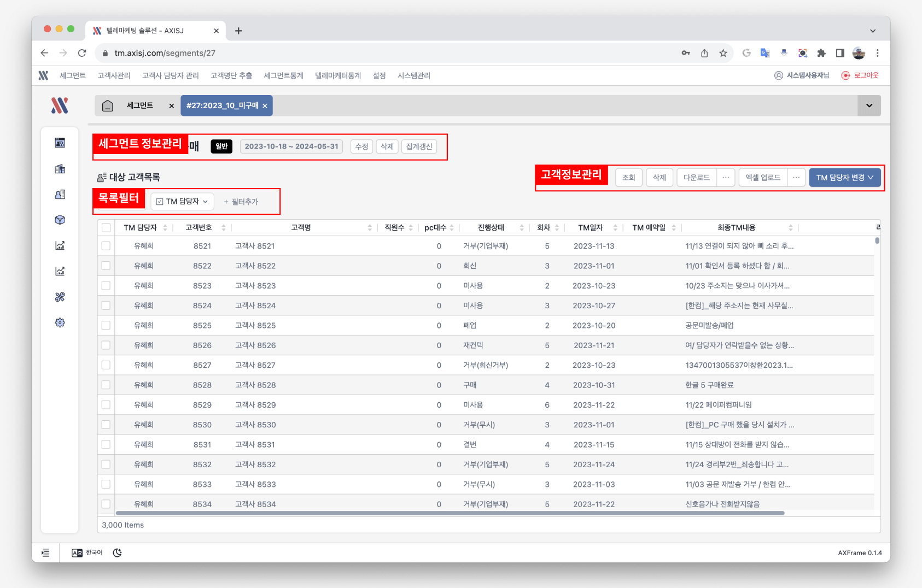Open more options next to 엑셀 업로드
Screen dimensions: 922x588
click(x=796, y=178)
